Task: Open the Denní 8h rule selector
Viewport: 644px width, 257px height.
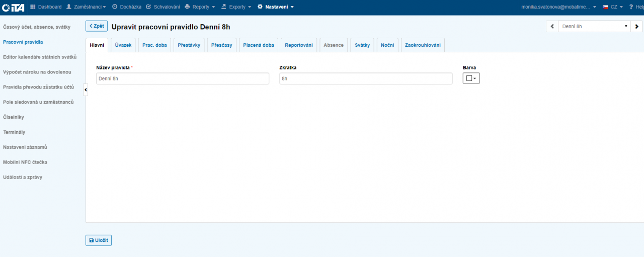Action: point(594,26)
